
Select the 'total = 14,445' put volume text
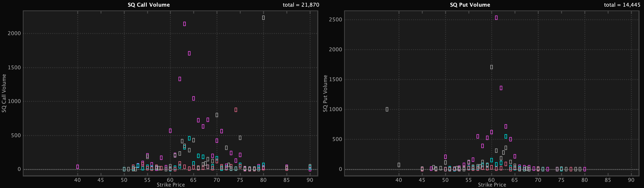point(622,5)
